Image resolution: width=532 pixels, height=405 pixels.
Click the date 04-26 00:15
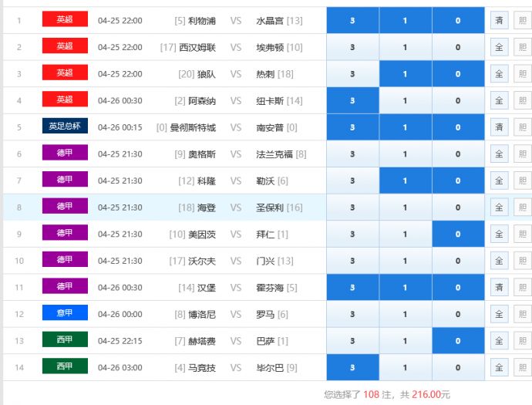(x=120, y=127)
